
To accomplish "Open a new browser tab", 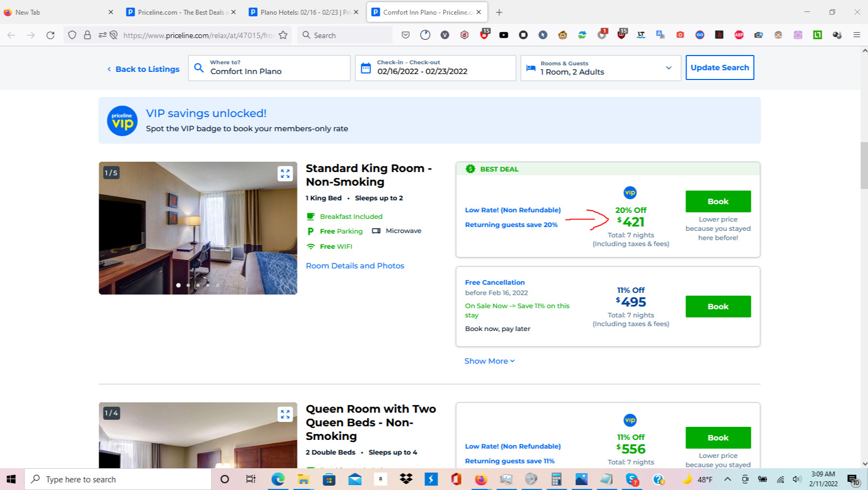I will point(499,12).
